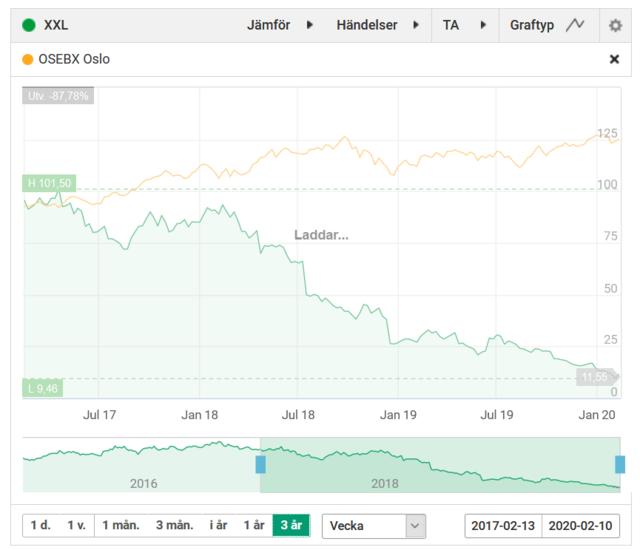Switch to 1 mån. period

[120, 525]
